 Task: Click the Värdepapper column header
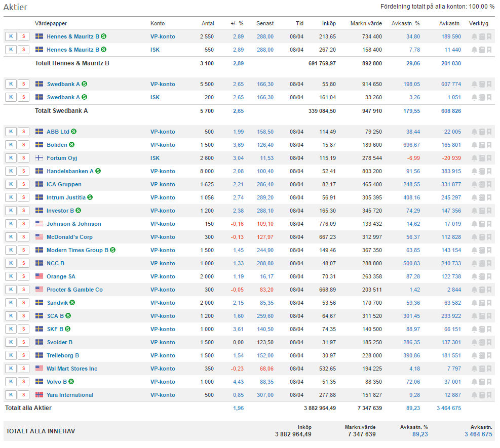[51, 24]
